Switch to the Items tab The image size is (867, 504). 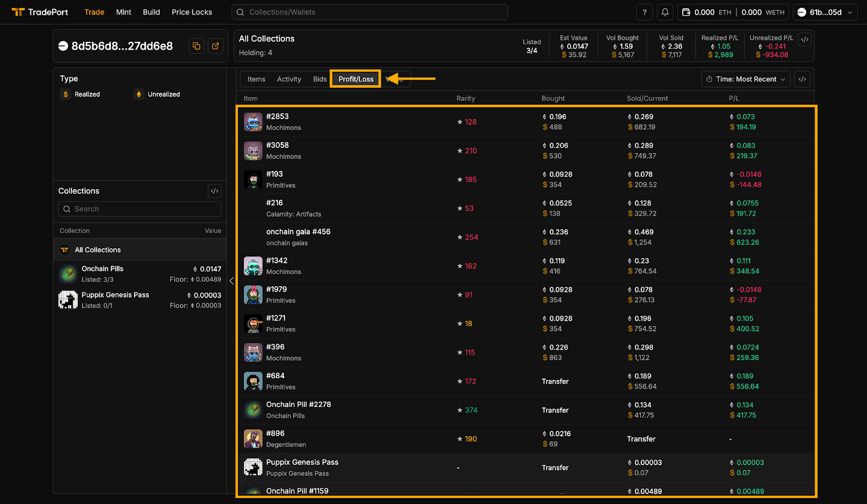point(256,79)
